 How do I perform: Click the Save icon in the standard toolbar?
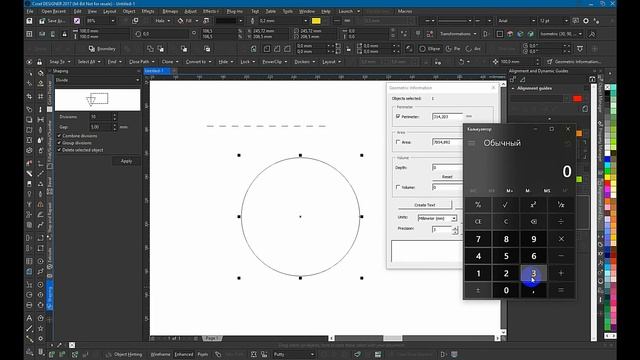29,20
